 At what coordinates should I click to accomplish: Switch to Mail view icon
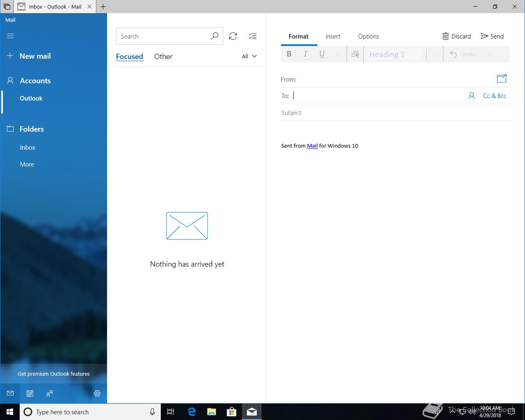[x=10, y=393]
